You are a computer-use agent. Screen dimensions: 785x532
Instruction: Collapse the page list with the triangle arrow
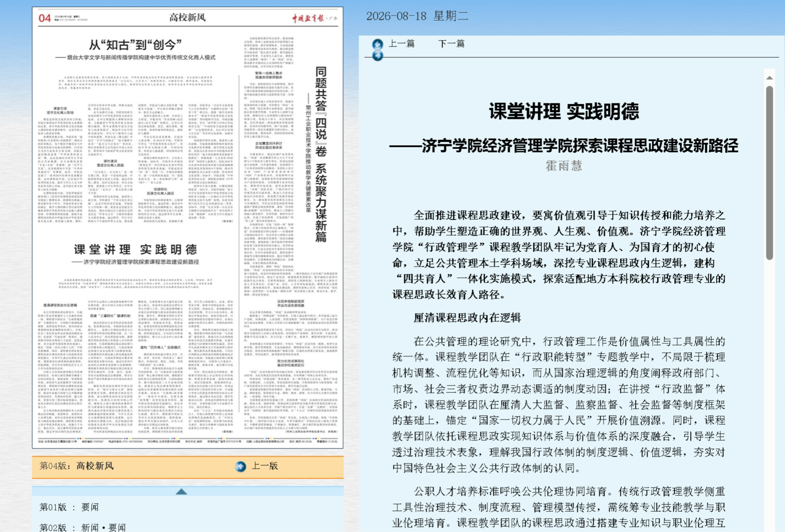click(181, 491)
